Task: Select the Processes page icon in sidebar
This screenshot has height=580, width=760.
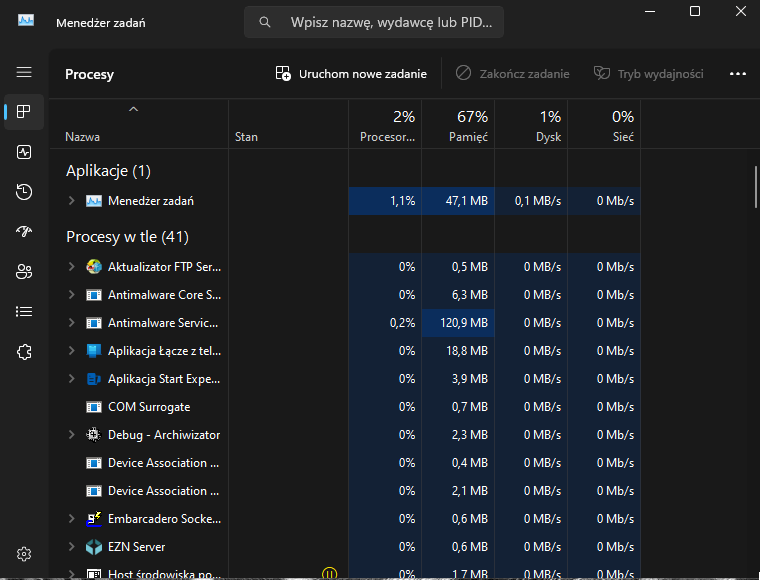Action: 24,112
